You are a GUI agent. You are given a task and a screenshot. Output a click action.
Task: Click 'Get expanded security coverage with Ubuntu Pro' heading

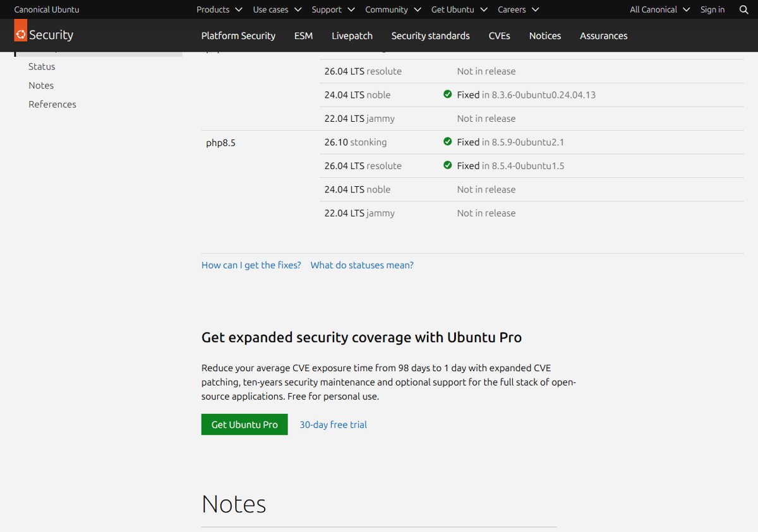361,337
